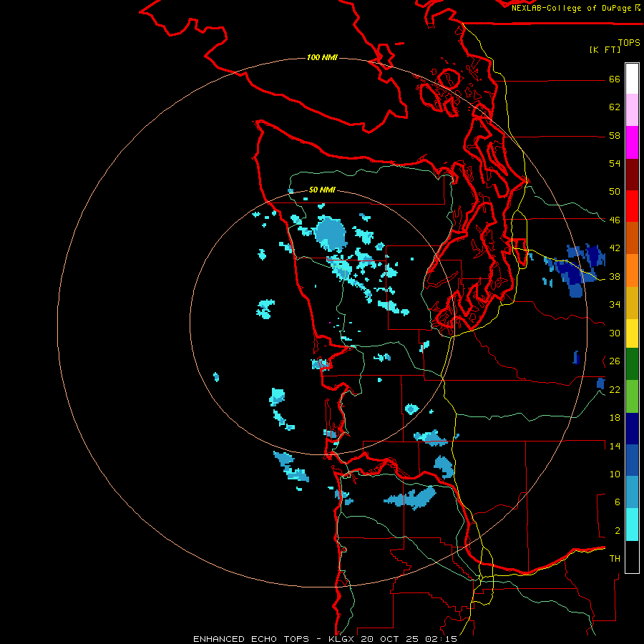Click the 50 legend value on scale

(615, 192)
